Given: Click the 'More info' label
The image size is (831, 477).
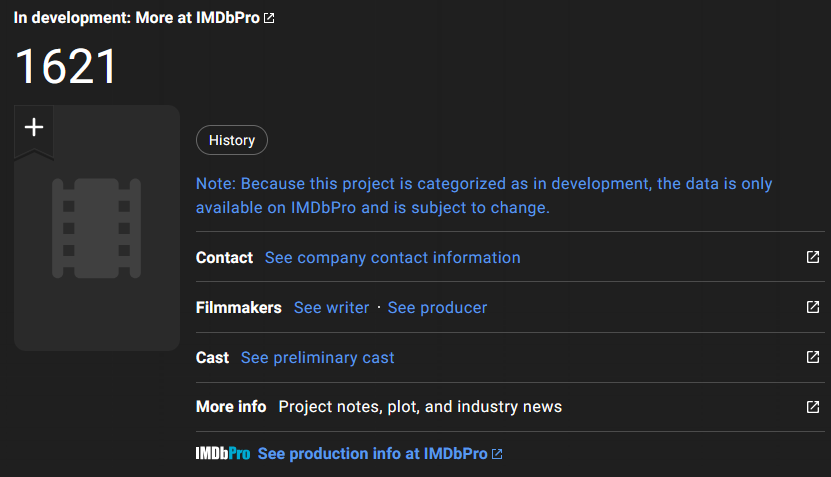Looking at the screenshot, I should click(231, 407).
